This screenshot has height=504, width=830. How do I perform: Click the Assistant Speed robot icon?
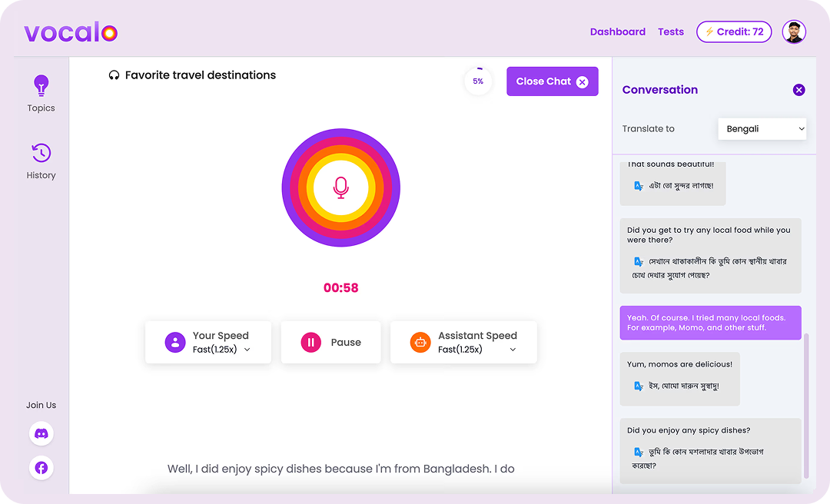(x=420, y=342)
